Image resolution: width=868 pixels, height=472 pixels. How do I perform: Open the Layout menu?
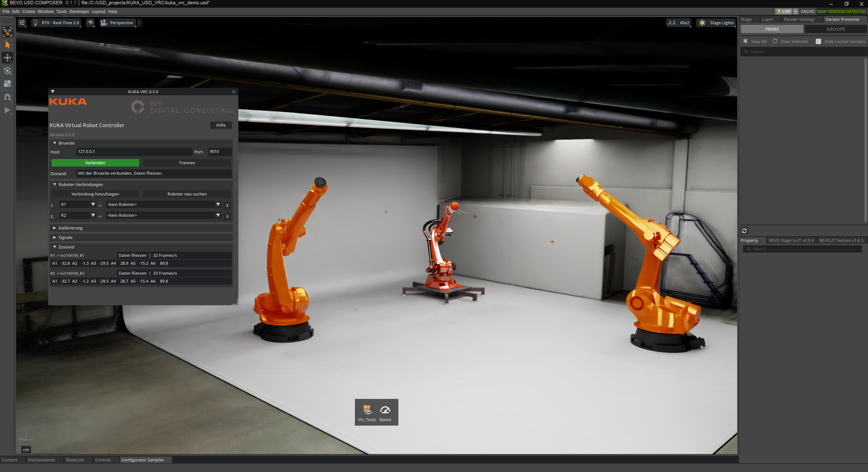[99, 12]
